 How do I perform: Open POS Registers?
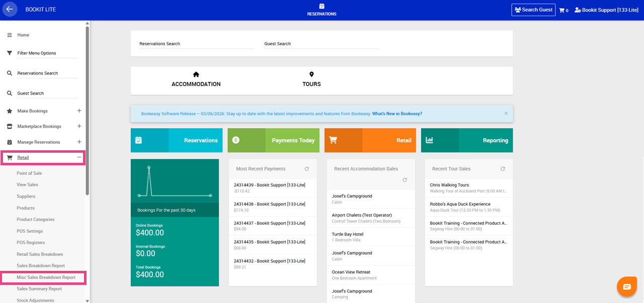pyautogui.click(x=31, y=243)
